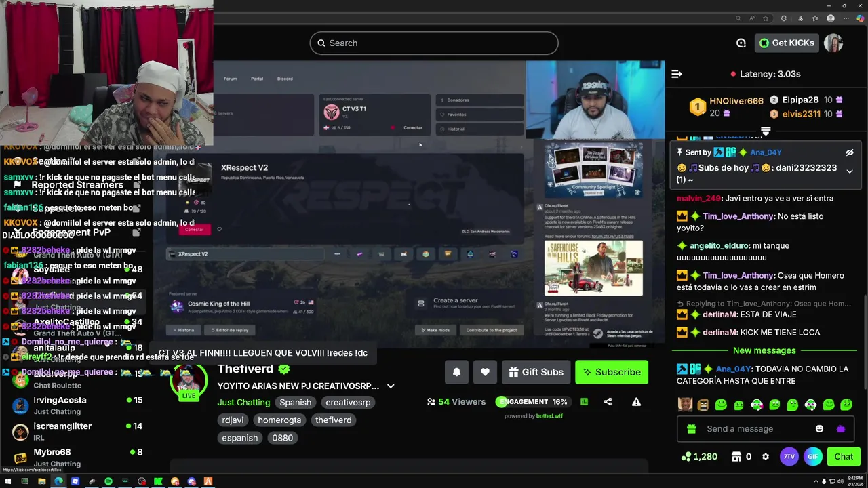Image resolution: width=868 pixels, height=488 pixels.
Task: Select the 0880 tag
Action: (x=283, y=438)
